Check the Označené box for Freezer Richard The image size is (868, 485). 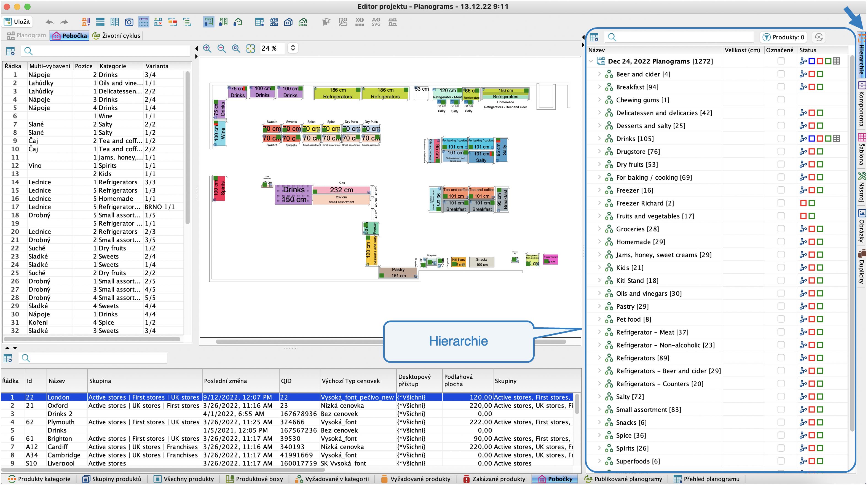(x=781, y=203)
